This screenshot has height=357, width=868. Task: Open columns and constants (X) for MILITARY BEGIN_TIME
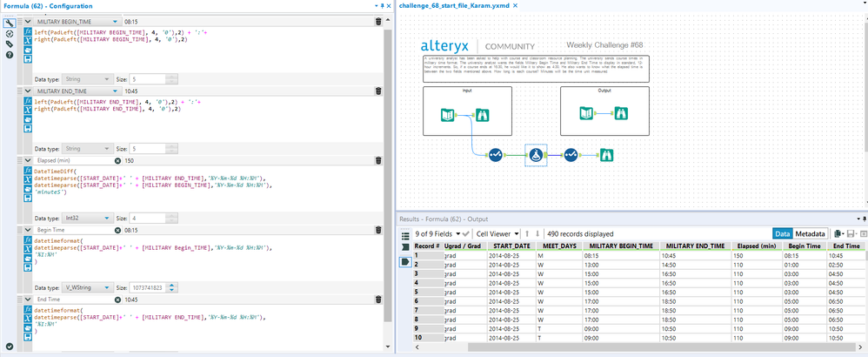(x=28, y=41)
